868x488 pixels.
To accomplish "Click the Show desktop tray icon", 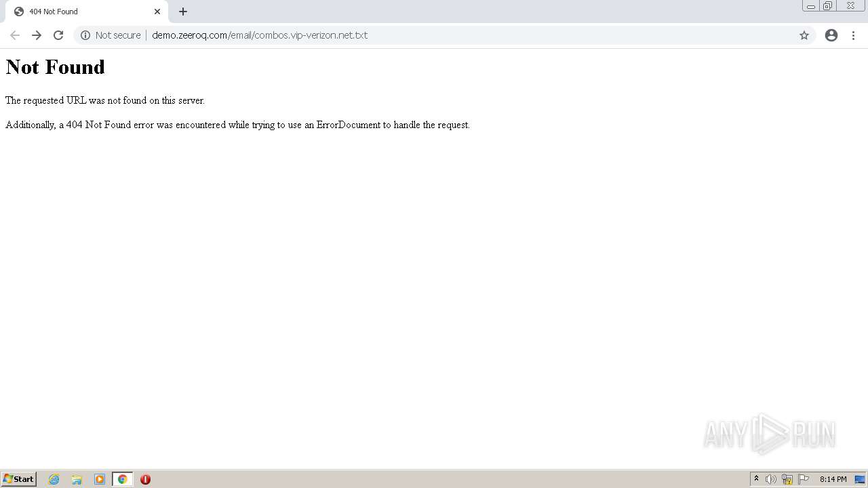I will [860, 479].
